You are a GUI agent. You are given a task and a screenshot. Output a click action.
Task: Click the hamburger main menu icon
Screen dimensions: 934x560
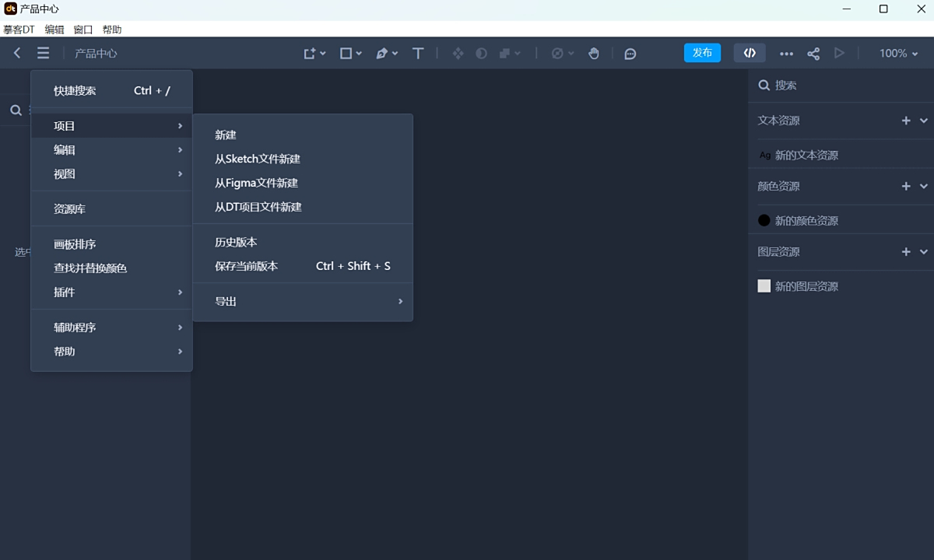[43, 53]
